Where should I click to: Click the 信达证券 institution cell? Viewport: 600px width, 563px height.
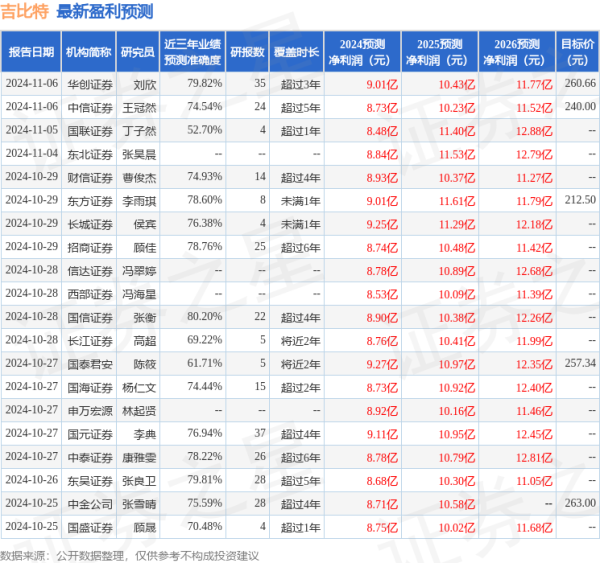pos(90,271)
